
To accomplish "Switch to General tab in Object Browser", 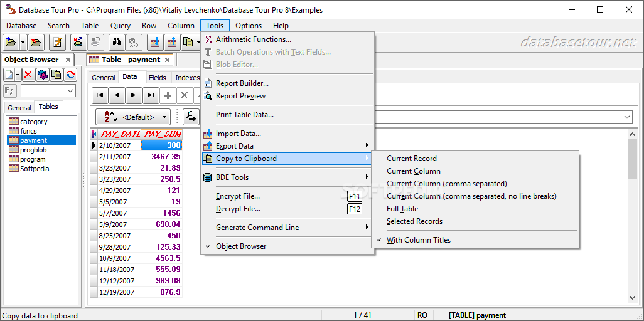I will (x=19, y=108).
